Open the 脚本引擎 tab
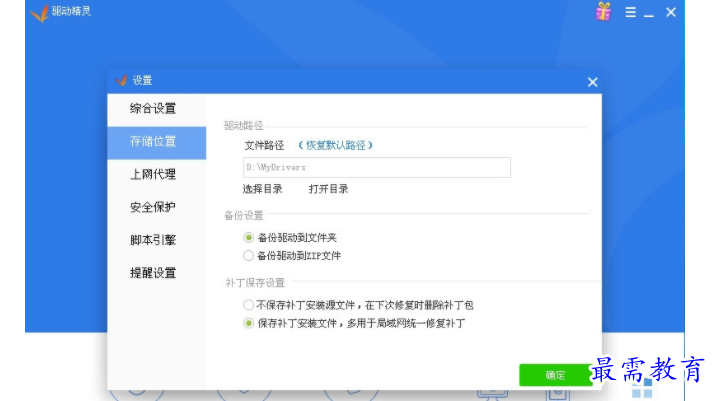This screenshot has width=713, height=401. pyautogui.click(x=156, y=240)
